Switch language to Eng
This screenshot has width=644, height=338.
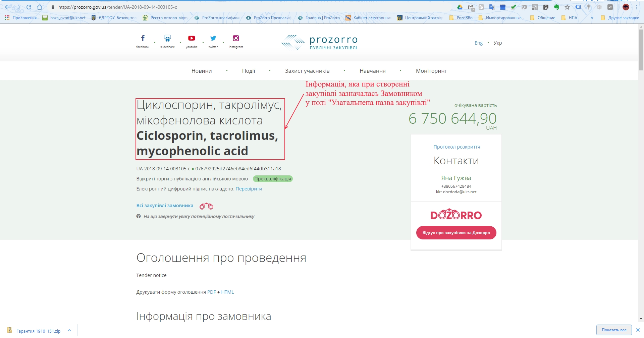(478, 43)
